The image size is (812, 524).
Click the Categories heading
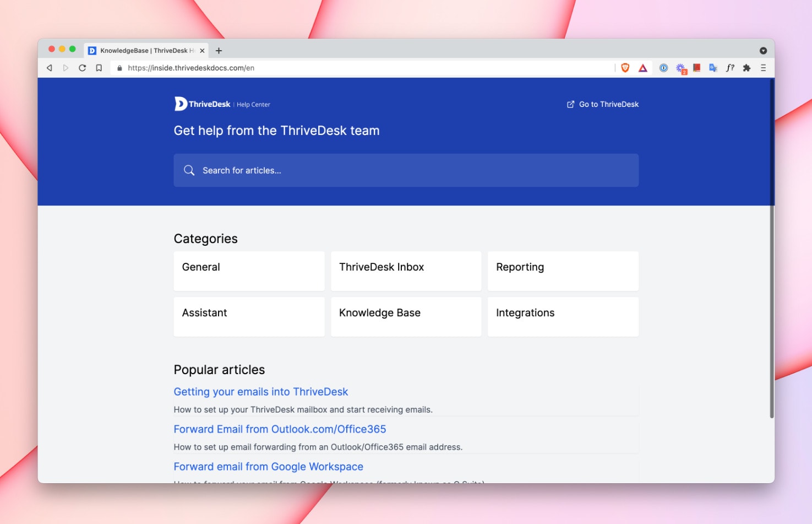[x=206, y=239]
